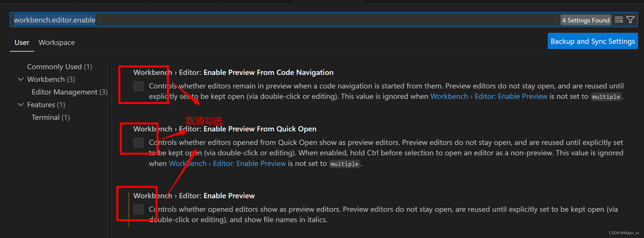Collapse the Workbench chevron in sidebar
The height and width of the screenshot is (238, 644).
point(21,79)
